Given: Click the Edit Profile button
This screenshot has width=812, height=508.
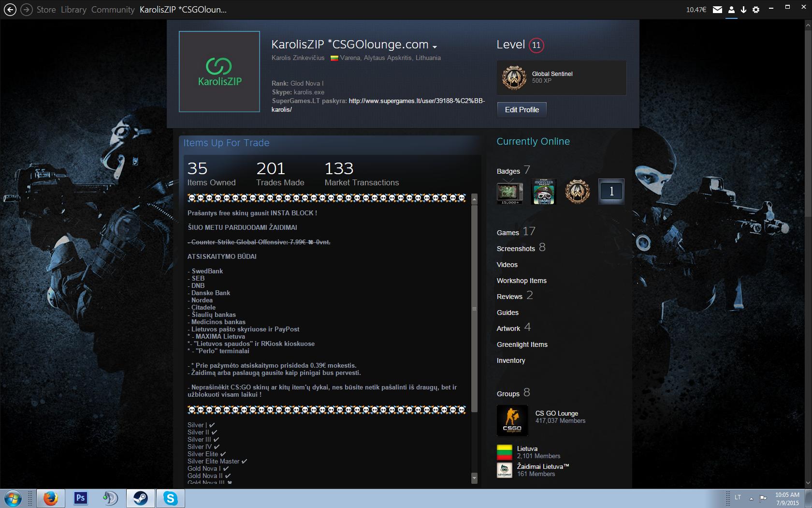Looking at the screenshot, I should pyautogui.click(x=522, y=110).
